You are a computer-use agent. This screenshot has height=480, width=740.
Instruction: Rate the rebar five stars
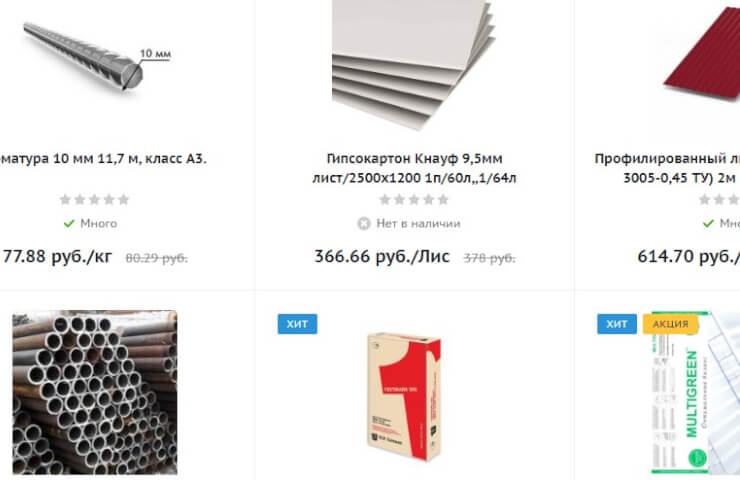pyautogui.click(x=124, y=200)
